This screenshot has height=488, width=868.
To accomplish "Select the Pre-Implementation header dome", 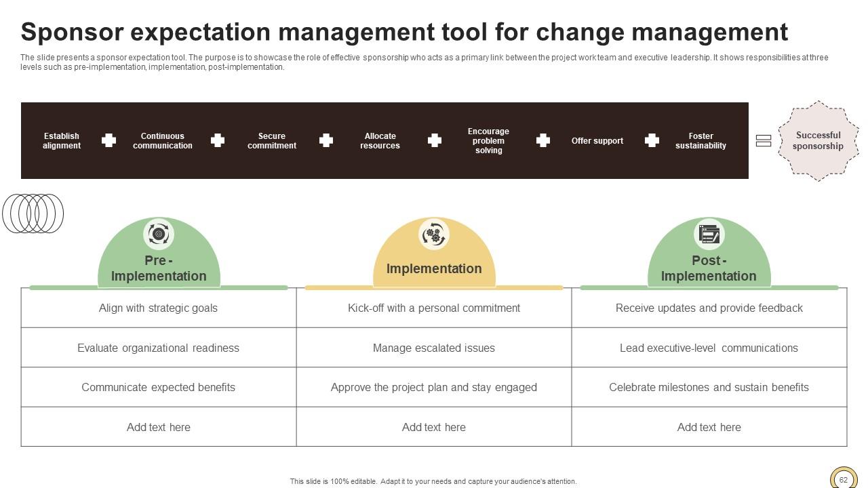I will 159,252.
